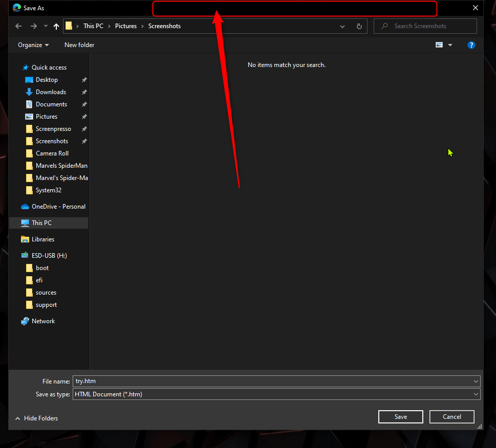Expand chevron after Pictures breadcrumb

coord(142,26)
